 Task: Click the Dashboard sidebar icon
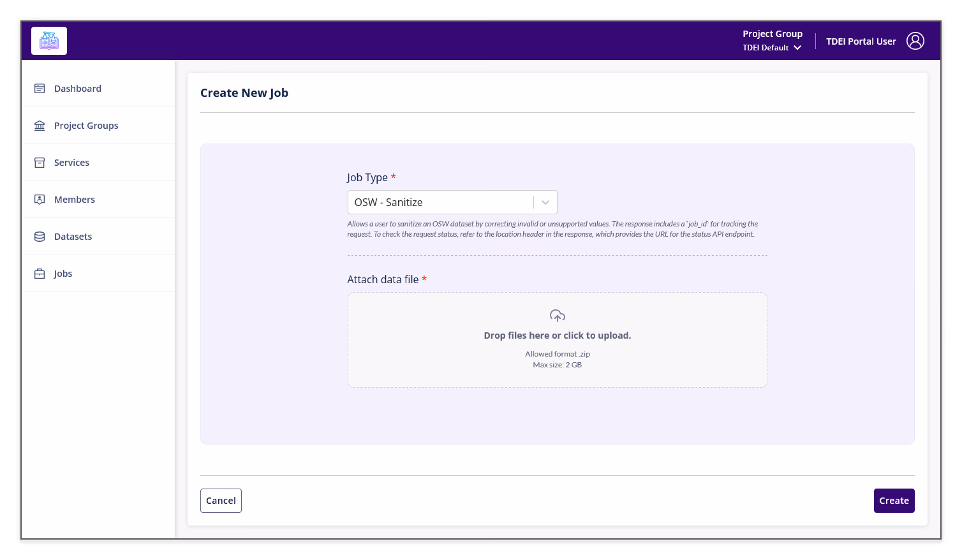click(40, 89)
